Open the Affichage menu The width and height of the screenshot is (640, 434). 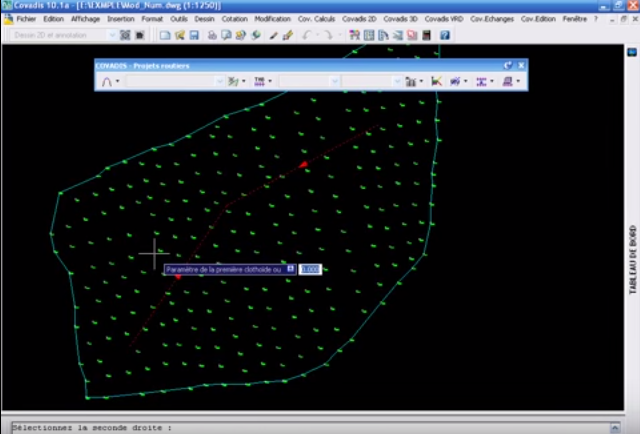coord(85,19)
